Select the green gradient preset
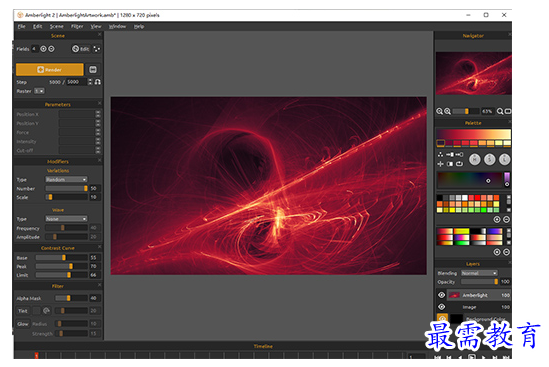Screen dimensions: 549x367 [x=461, y=243]
